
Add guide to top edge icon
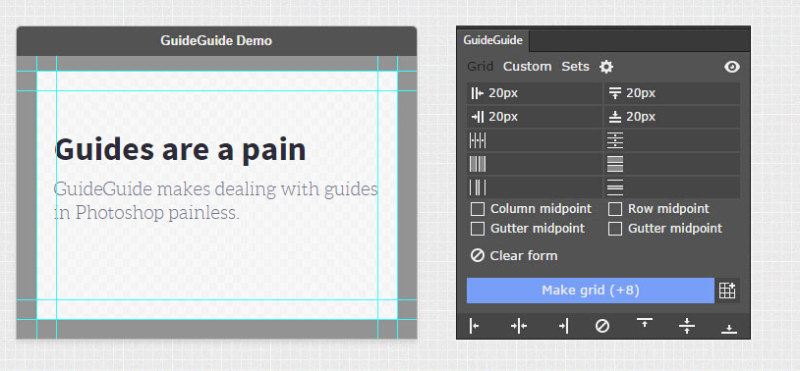pos(644,323)
